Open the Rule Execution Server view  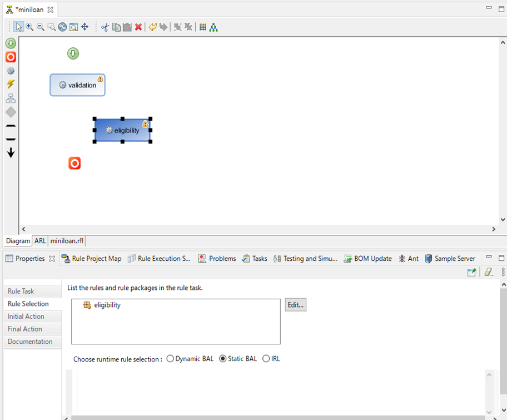point(159,259)
